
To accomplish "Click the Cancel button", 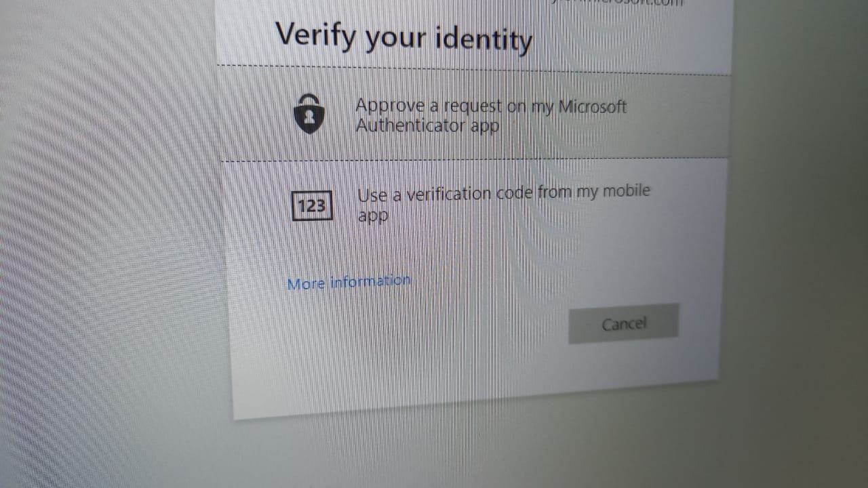I will [x=623, y=323].
